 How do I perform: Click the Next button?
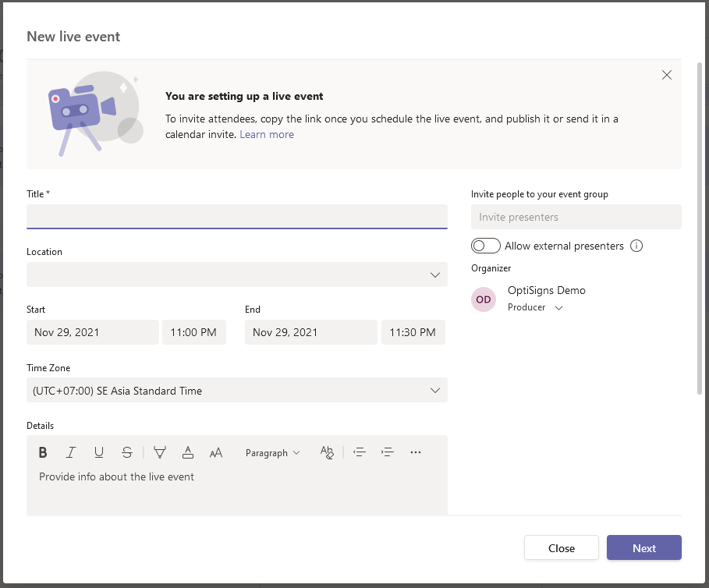coord(643,548)
